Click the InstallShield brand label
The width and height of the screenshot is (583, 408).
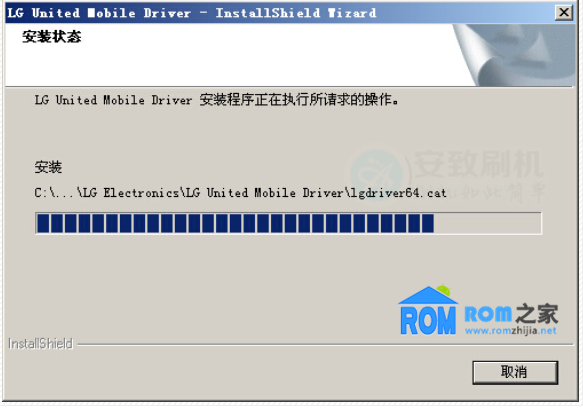(40, 344)
